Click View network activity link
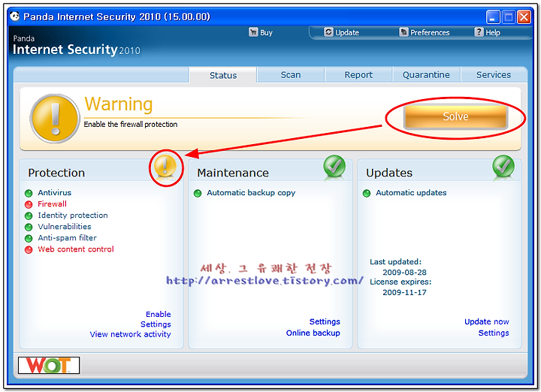This screenshot has width=541, height=392. click(131, 334)
